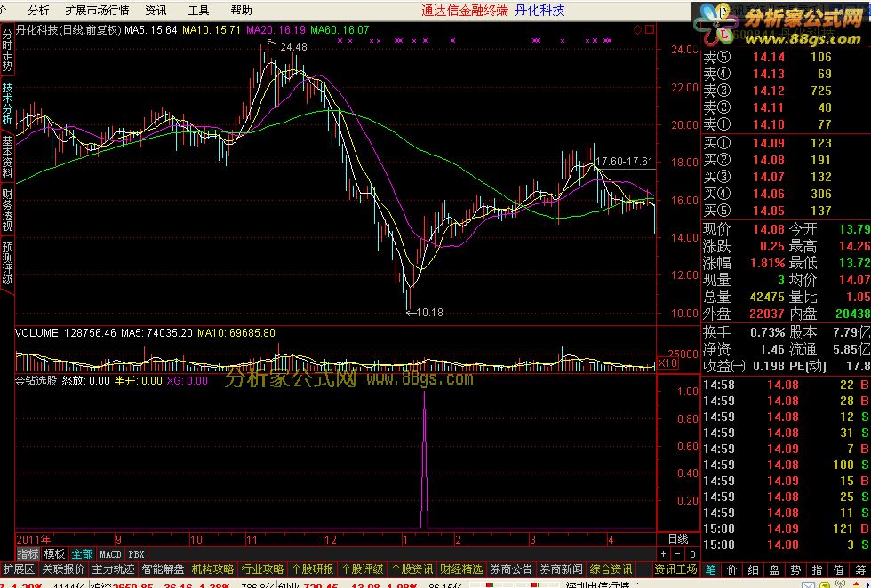The height and width of the screenshot is (588, 871).
Task: Open the 财务透视 side tab
Action: click(7, 210)
